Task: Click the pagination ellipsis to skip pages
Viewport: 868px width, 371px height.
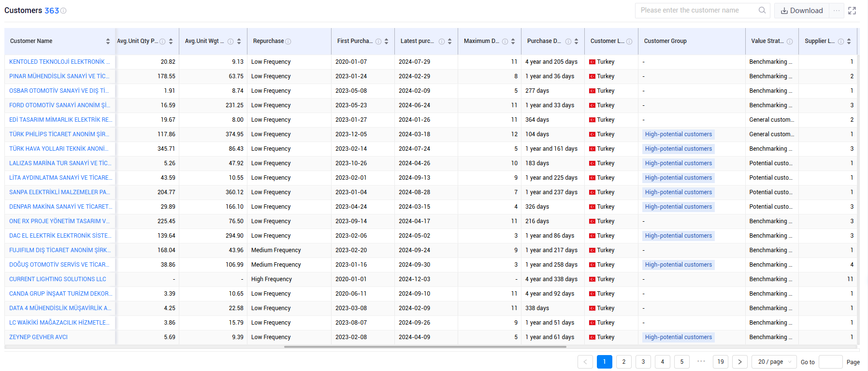Action: point(701,361)
